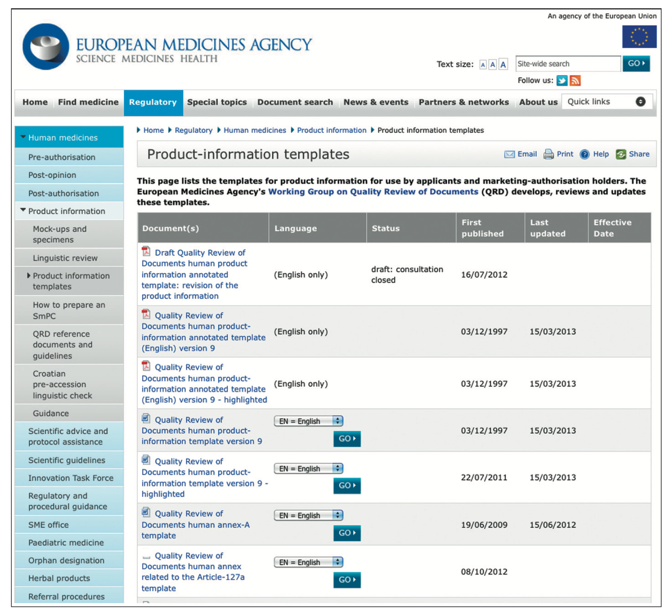Open Pre-authorisation in the sidebar
This screenshot has width=672, height=616.
(69, 157)
